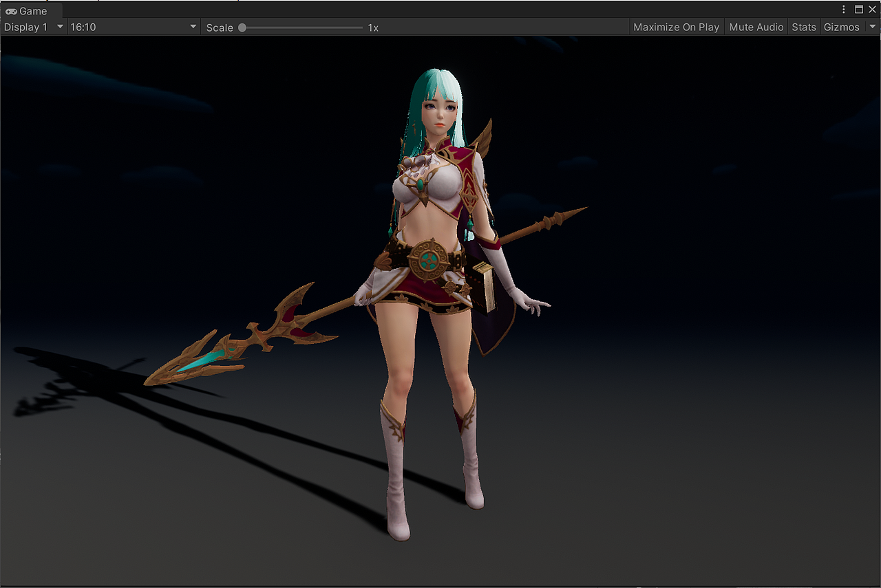This screenshot has height=588, width=881.
Task: Click the Gizmos button
Action: 841,27
